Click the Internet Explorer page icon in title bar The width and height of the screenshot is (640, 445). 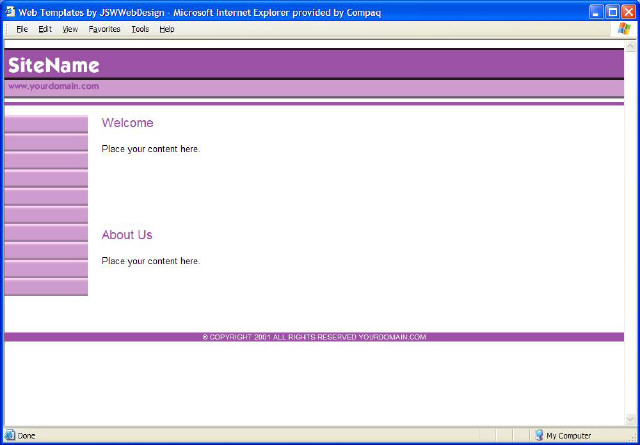9,11
